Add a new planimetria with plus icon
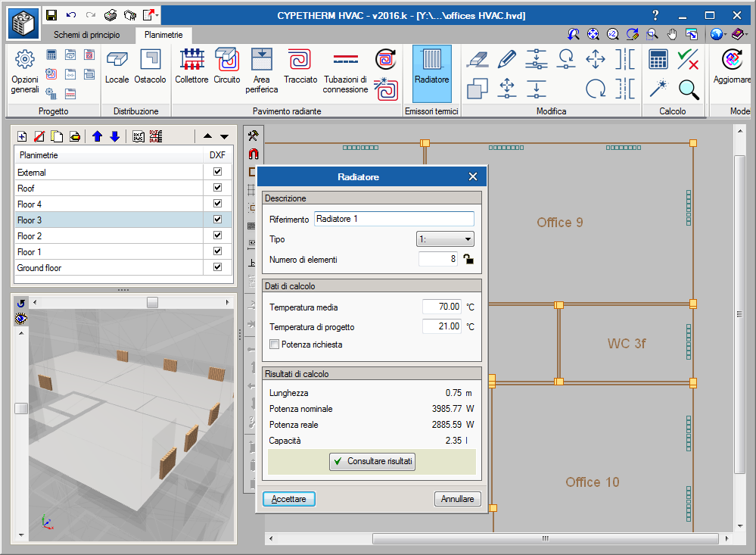The image size is (756, 555). point(22,136)
